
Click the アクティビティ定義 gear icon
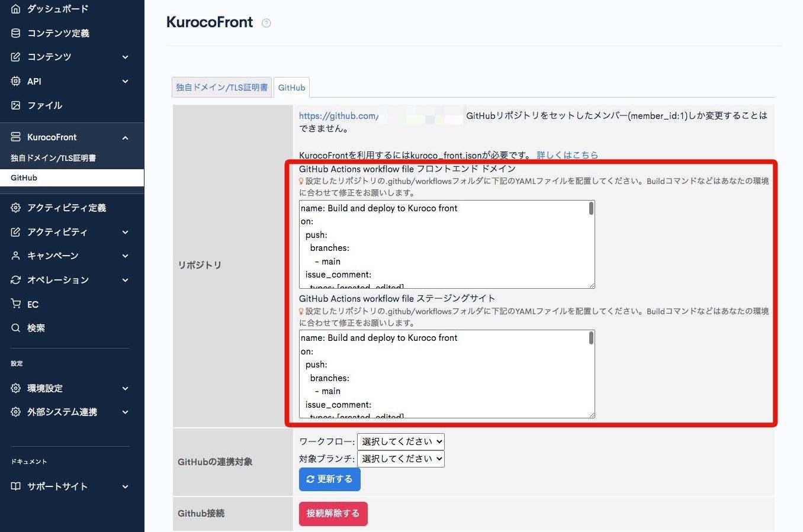pyautogui.click(x=16, y=208)
